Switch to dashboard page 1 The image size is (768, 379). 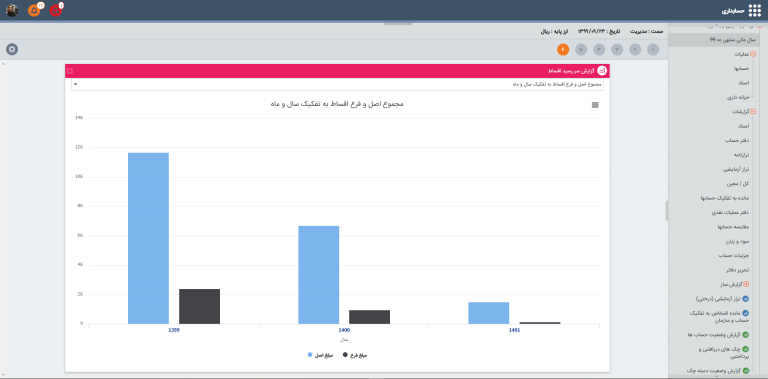[653, 49]
